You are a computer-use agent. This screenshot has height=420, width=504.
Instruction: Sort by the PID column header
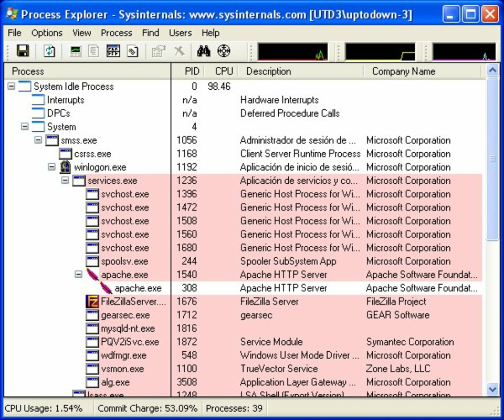188,71
